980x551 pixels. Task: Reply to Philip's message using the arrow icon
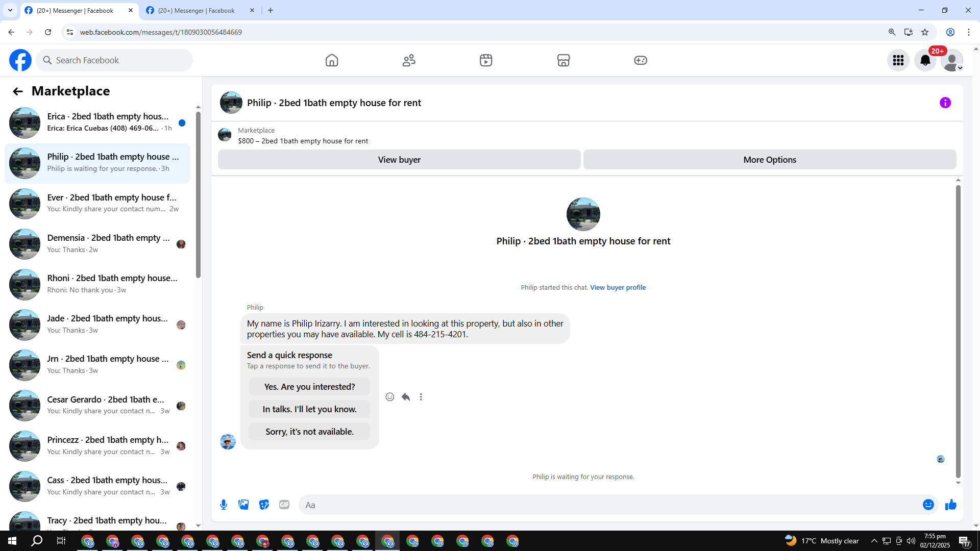(406, 397)
